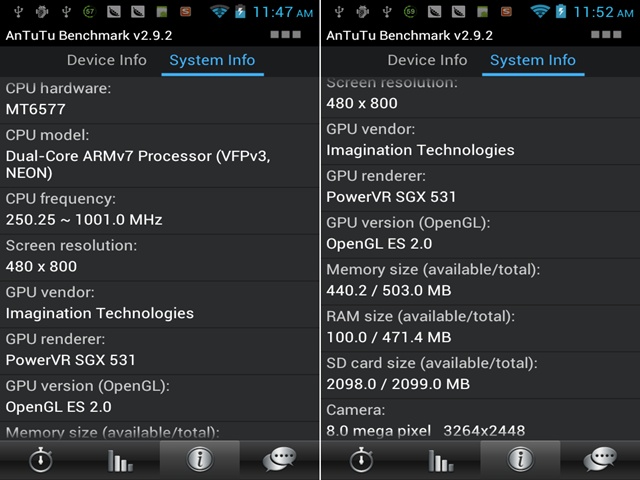
Task: Switch to Device Info tab in left screen
Action: coord(107,60)
